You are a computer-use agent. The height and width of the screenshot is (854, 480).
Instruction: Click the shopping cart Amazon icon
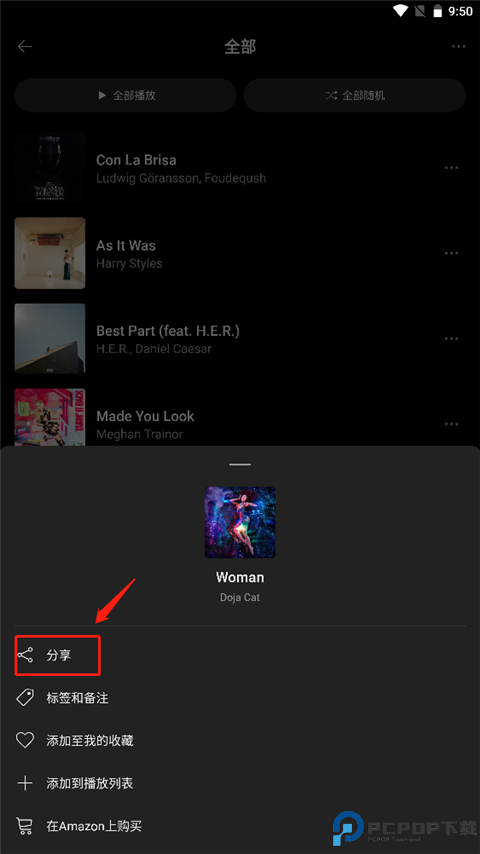(25, 826)
